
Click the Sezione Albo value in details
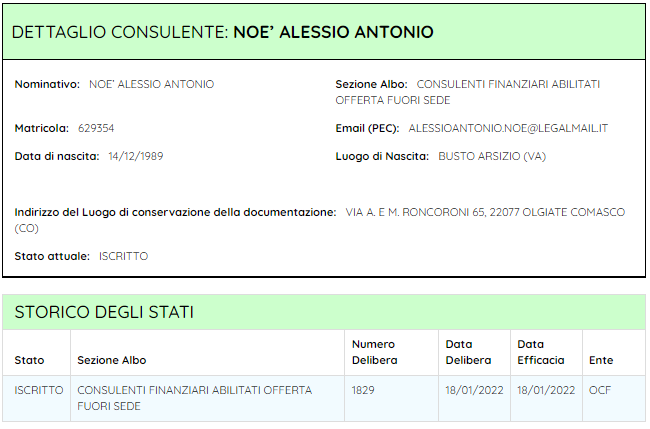[x=468, y=92]
